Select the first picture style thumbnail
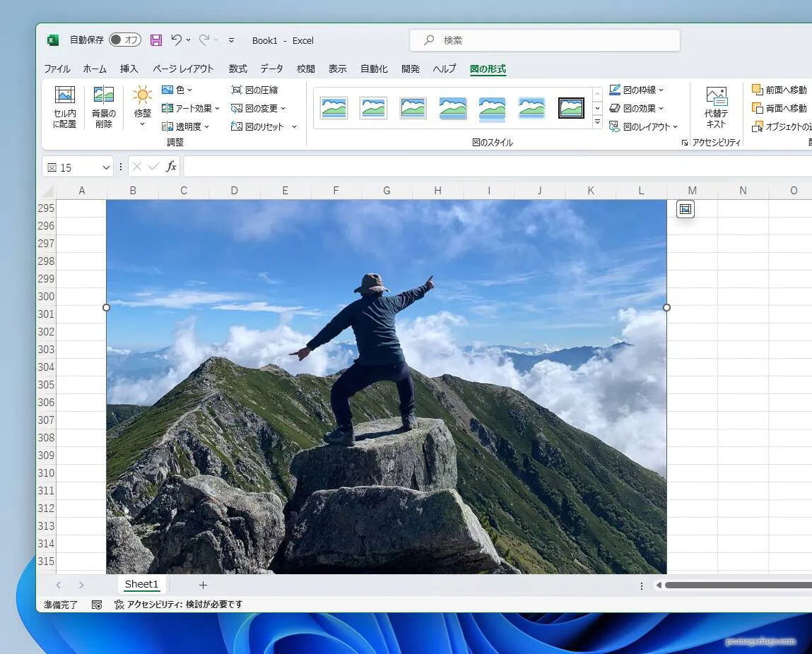The height and width of the screenshot is (654, 812). [x=334, y=108]
